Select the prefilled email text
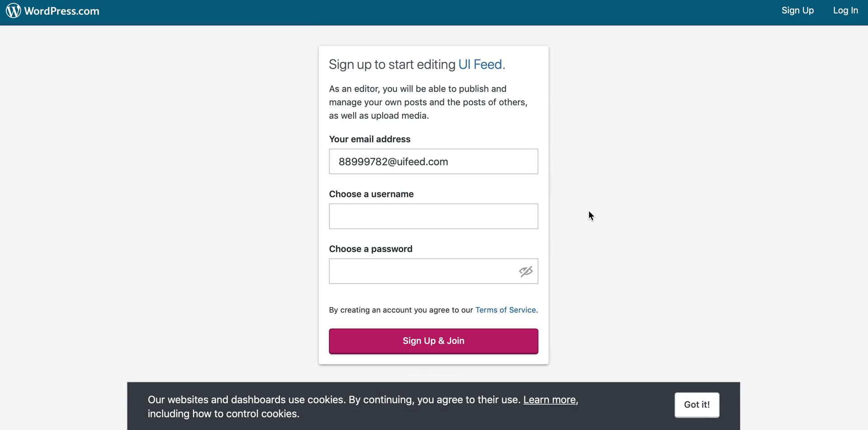 [x=393, y=161]
